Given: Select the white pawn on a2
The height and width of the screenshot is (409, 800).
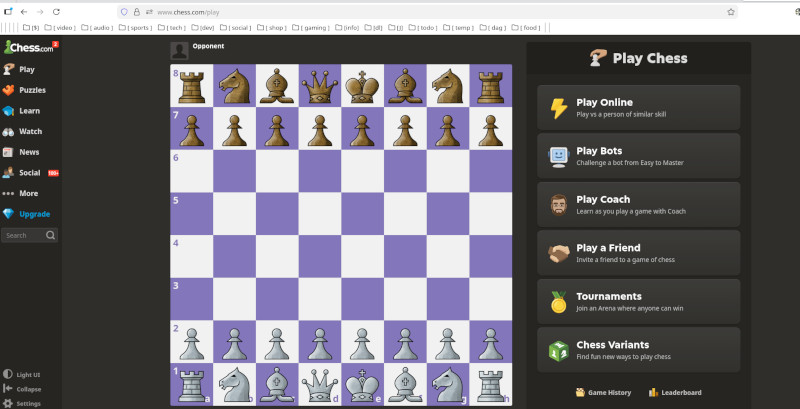Looking at the screenshot, I should [x=191, y=342].
